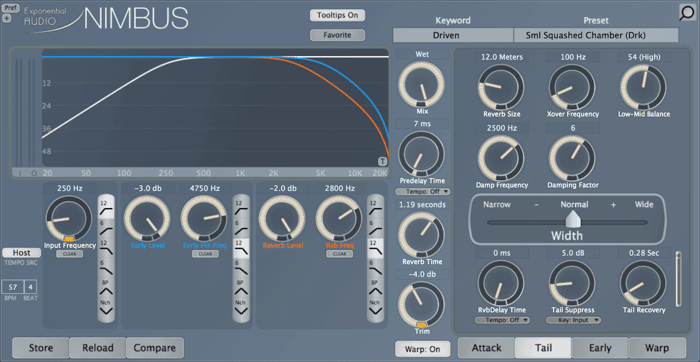Switch to the Tail tab
700x362 pixels.
click(x=543, y=348)
